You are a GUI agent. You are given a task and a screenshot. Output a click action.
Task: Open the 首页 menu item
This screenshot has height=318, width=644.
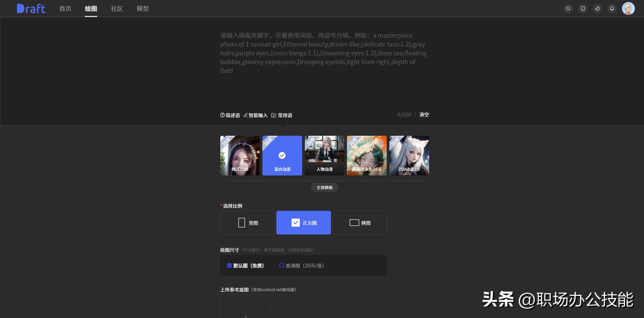65,8
